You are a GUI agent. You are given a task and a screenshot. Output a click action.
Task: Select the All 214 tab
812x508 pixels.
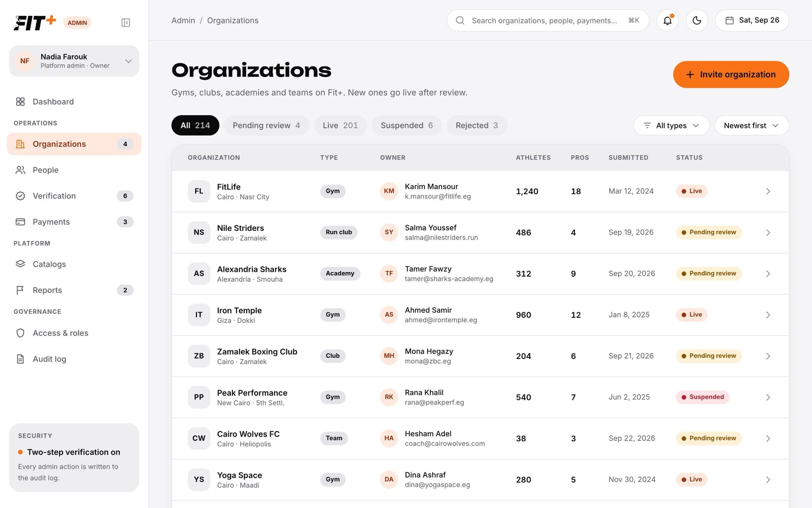click(195, 126)
